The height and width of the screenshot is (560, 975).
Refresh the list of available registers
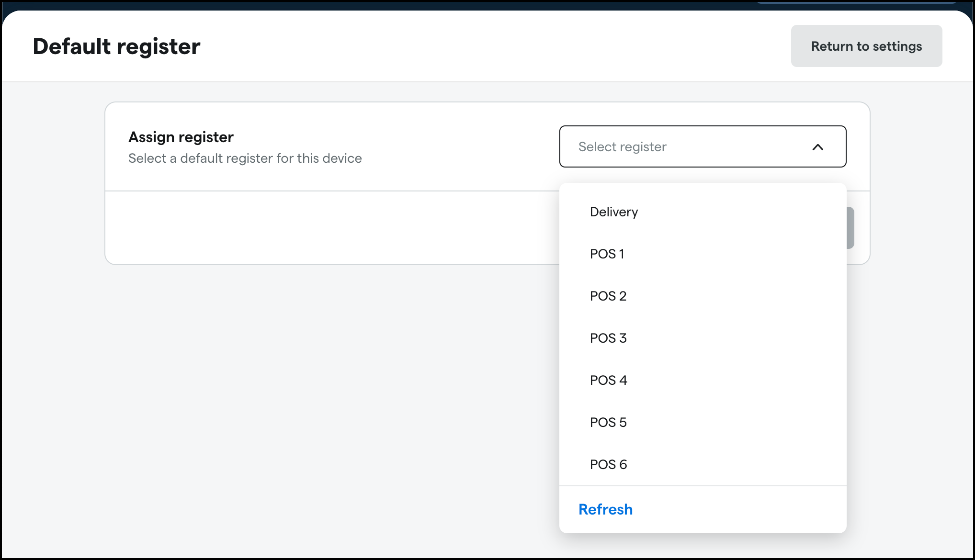[605, 509]
